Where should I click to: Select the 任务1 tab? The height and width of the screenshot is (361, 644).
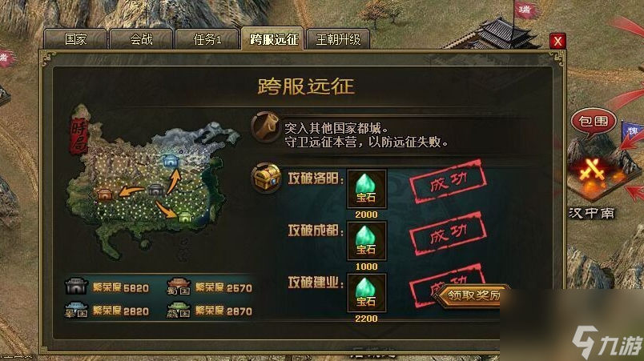click(x=207, y=39)
